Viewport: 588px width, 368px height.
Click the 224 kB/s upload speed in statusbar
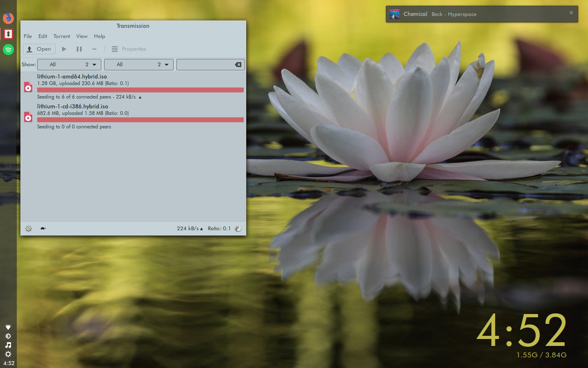[x=190, y=229]
